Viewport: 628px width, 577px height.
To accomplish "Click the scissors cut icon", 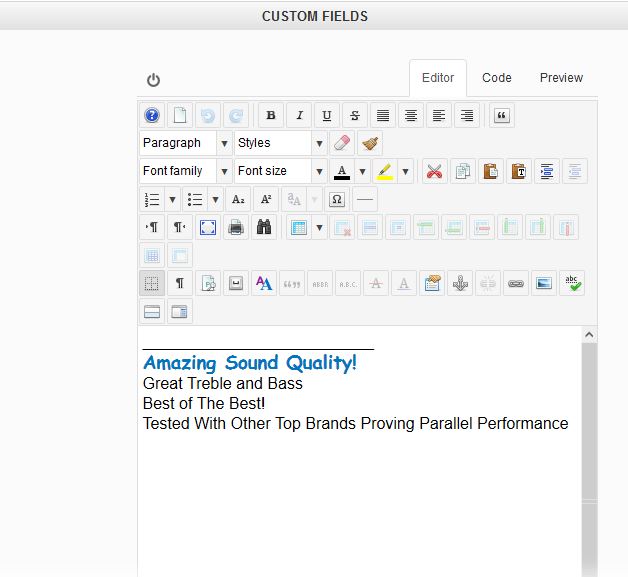I will pyautogui.click(x=435, y=171).
